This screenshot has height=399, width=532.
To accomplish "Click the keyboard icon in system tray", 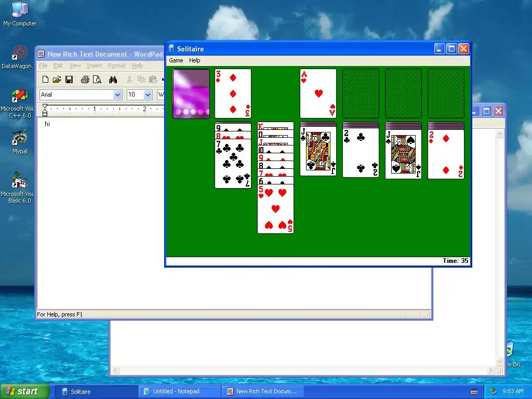I will tap(474, 392).
